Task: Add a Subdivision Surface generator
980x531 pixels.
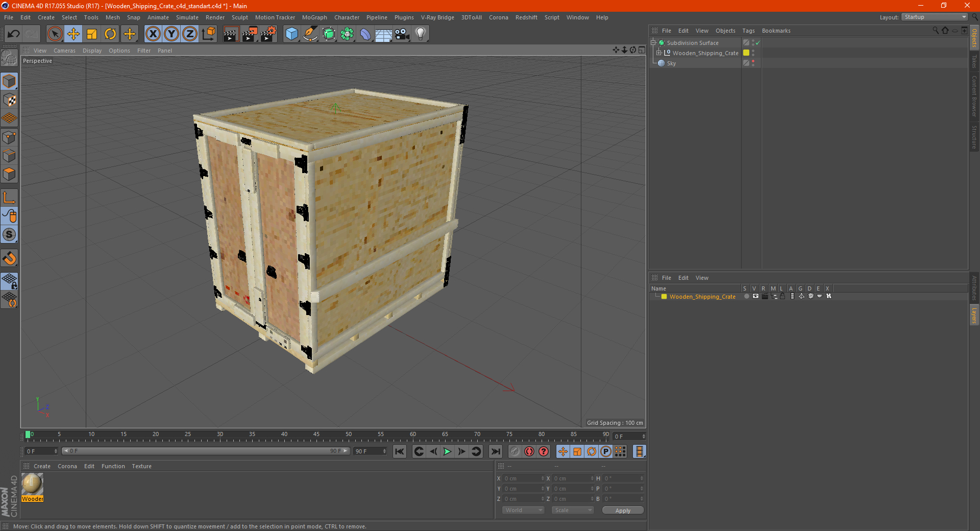Action: tap(329, 34)
